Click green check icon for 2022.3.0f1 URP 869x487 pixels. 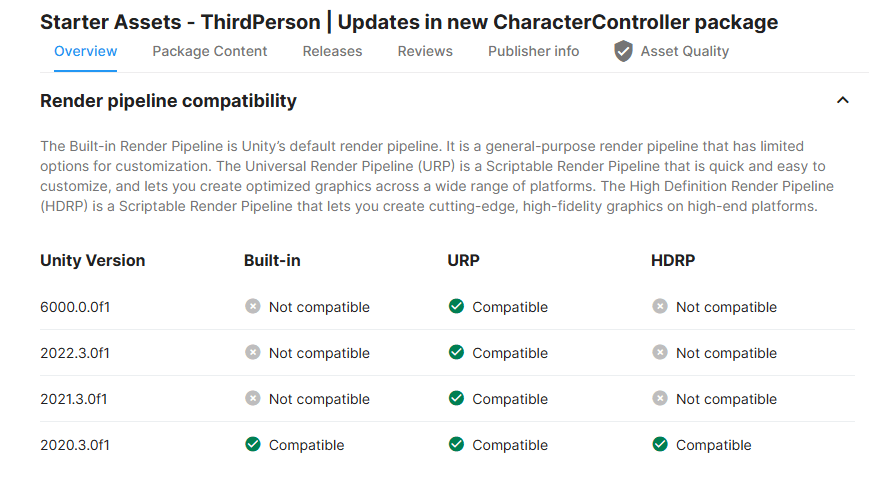(x=456, y=352)
